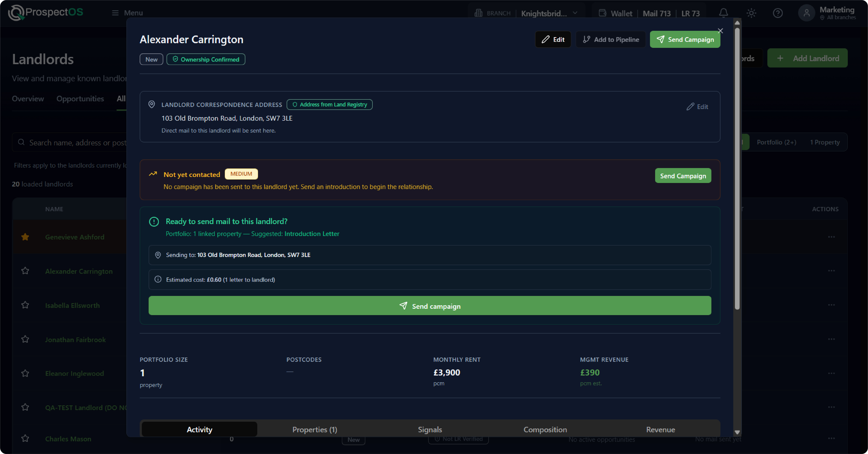Unfavorite Genevieve Ashford with the star
This screenshot has width=868, height=454.
click(25, 237)
